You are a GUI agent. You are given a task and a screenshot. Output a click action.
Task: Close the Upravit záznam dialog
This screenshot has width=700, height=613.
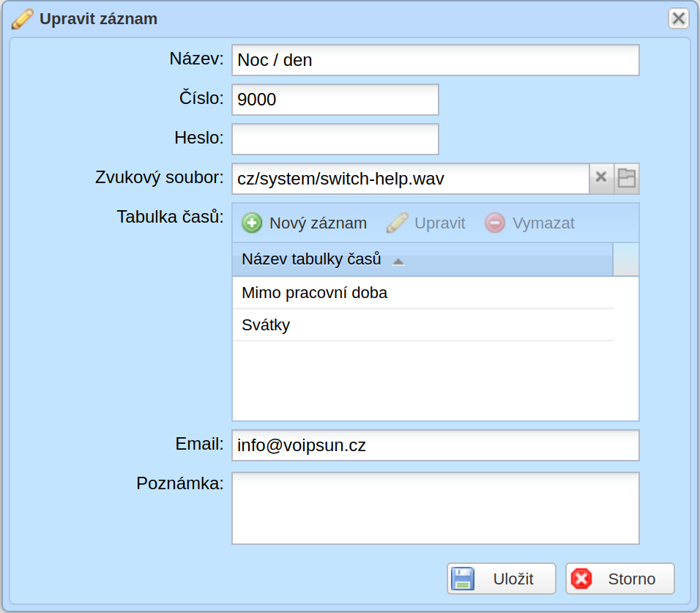pyautogui.click(x=679, y=19)
